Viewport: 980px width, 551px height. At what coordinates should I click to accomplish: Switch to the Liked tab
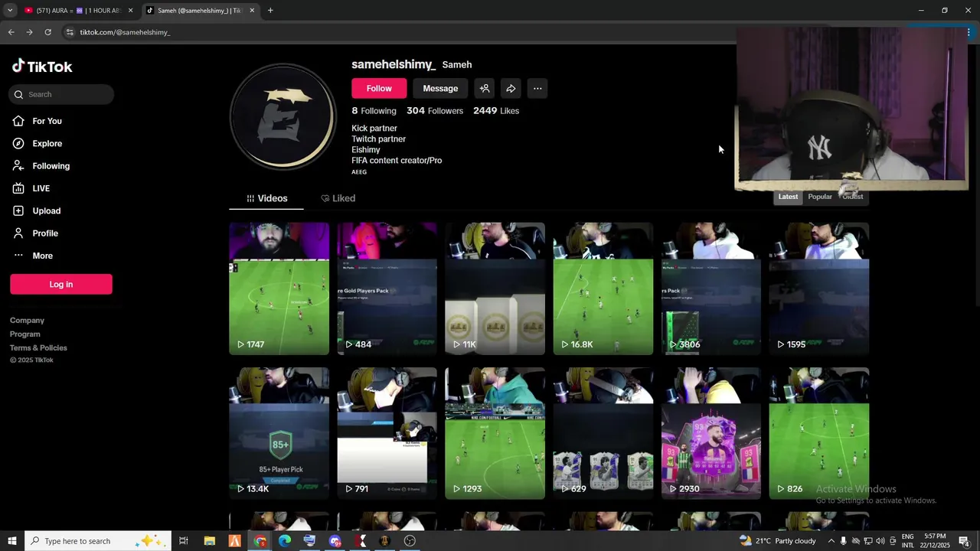pyautogui.click(x=338, y=198)
